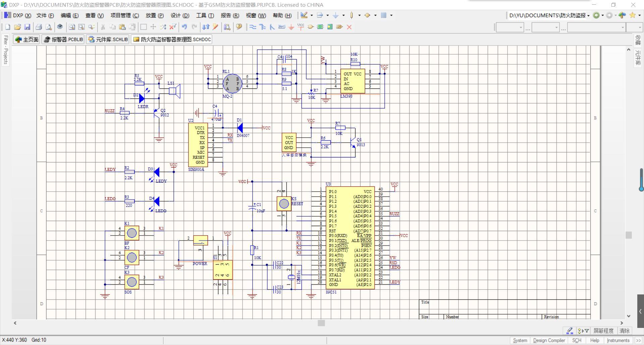This screenshot has height=345, width=644.
Task: Open the System panel button
Action: 520,340
